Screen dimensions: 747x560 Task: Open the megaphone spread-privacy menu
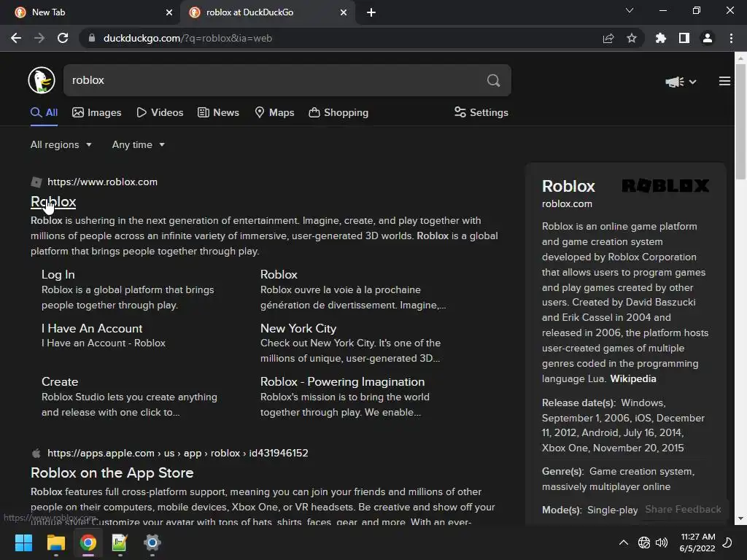tap(681, 82)
